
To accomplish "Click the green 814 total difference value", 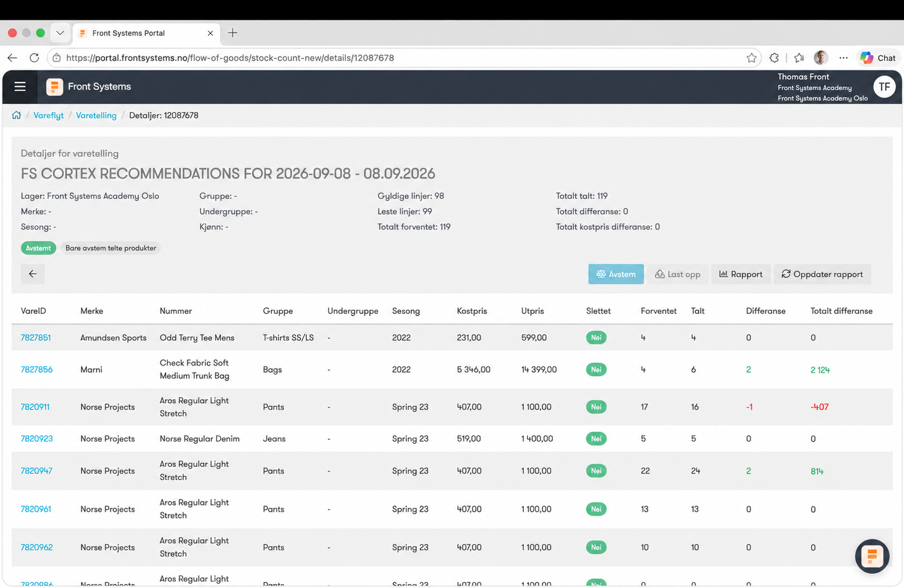I will point(817,471).
